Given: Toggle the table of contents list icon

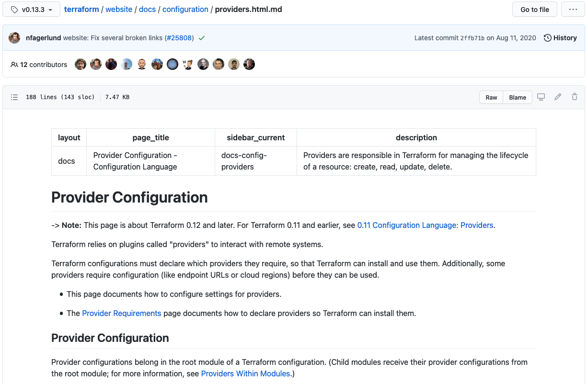Looking at the screenshot, I should (x=15, y=97).
